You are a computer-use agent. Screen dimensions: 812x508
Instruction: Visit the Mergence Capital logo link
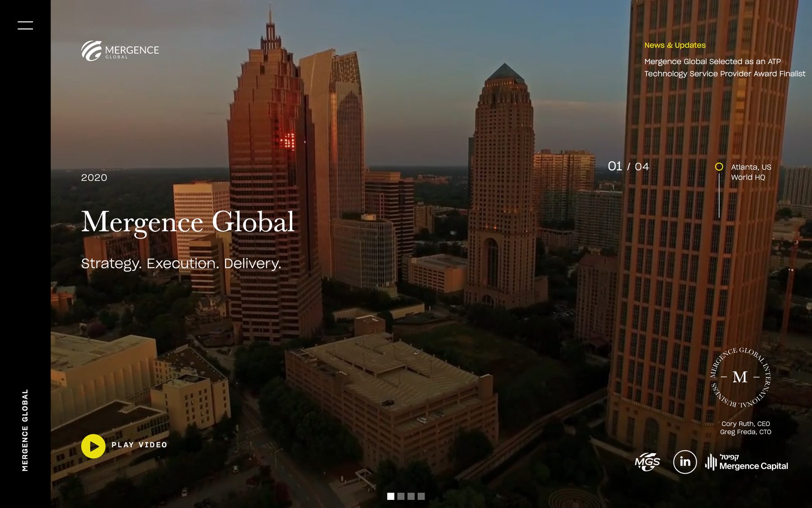(x=747, y=462)
